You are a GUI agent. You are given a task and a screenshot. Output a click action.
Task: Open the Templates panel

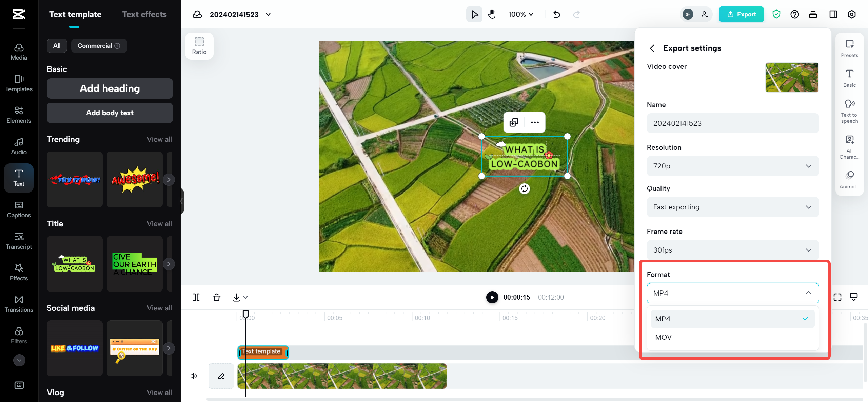19,83
